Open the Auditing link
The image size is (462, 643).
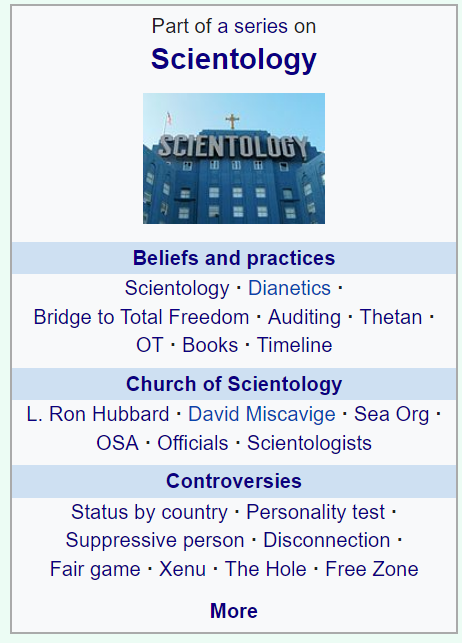pos(304,317)
